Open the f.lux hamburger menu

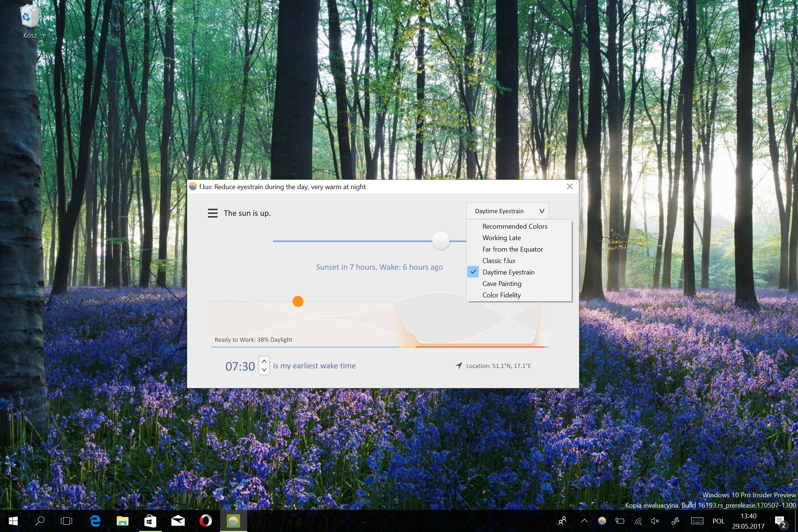(212, 213)
